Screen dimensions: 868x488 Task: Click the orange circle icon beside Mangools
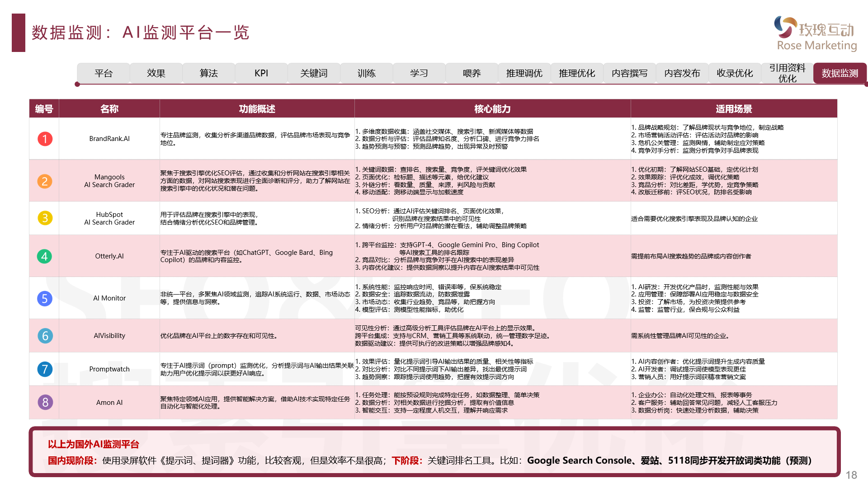tap(44, 181)
